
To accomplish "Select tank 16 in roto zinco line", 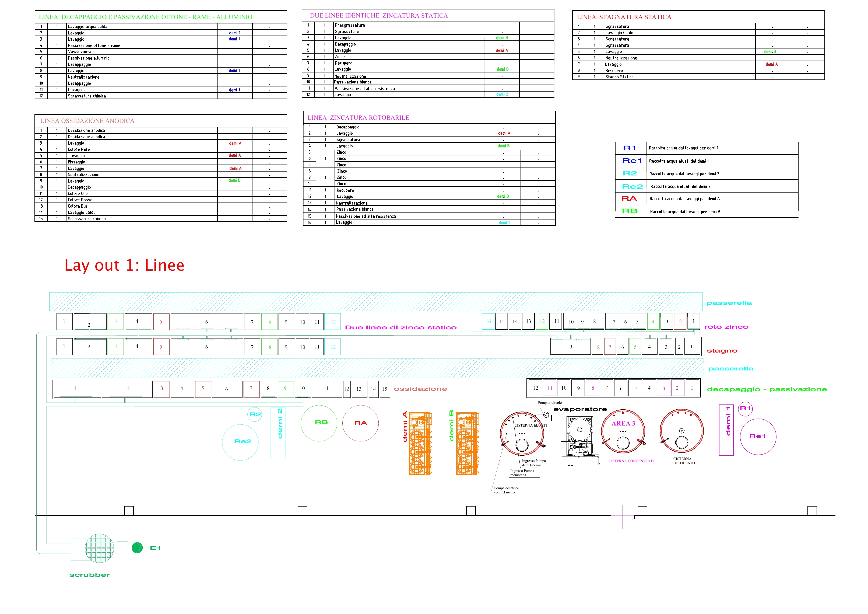I will coord(488,321).
